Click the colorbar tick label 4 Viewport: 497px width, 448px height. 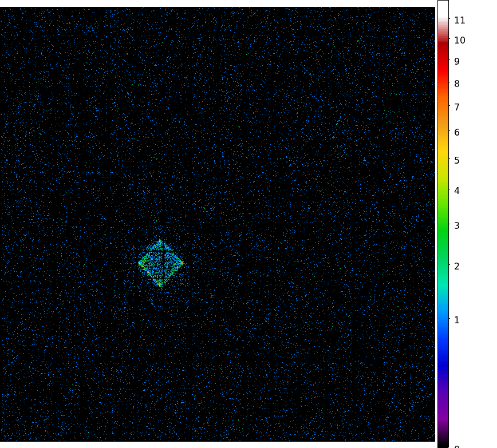456,191
